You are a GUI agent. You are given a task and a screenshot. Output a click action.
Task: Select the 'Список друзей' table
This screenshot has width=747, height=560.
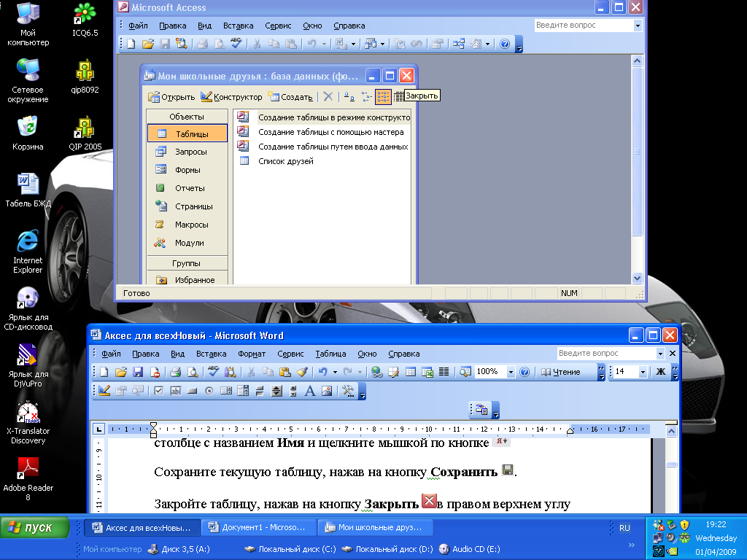286,161
